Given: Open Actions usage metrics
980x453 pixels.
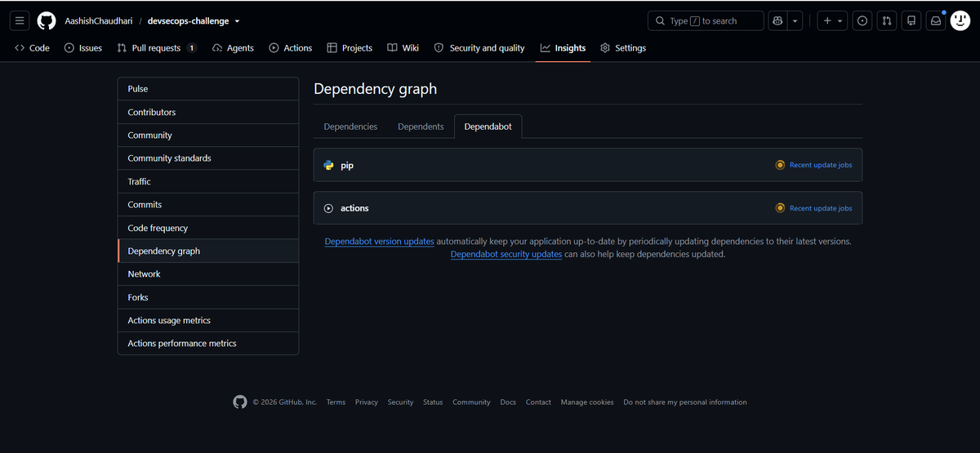Looking at the screenshot, I should pyautogui.click(x=208, y=320).
